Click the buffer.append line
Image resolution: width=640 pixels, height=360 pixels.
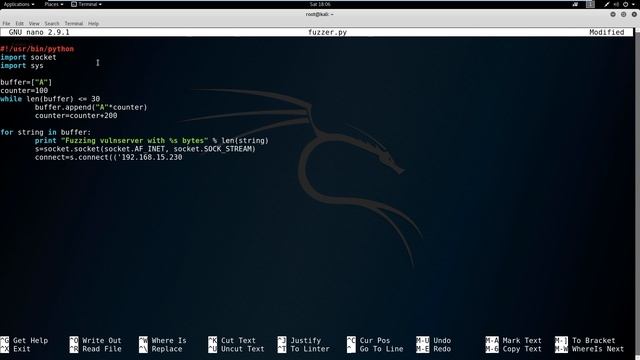pos(91,107)
